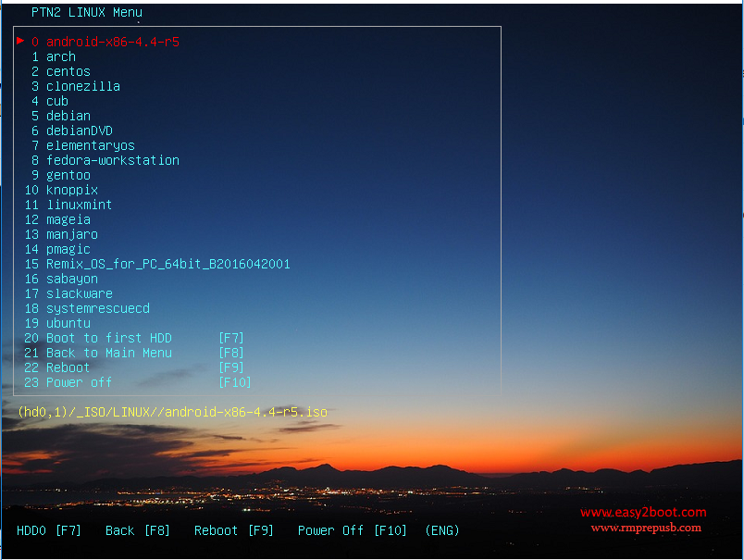Click the (ENG) language indicator
Viewport: 744px width, 560px height.
442,530
